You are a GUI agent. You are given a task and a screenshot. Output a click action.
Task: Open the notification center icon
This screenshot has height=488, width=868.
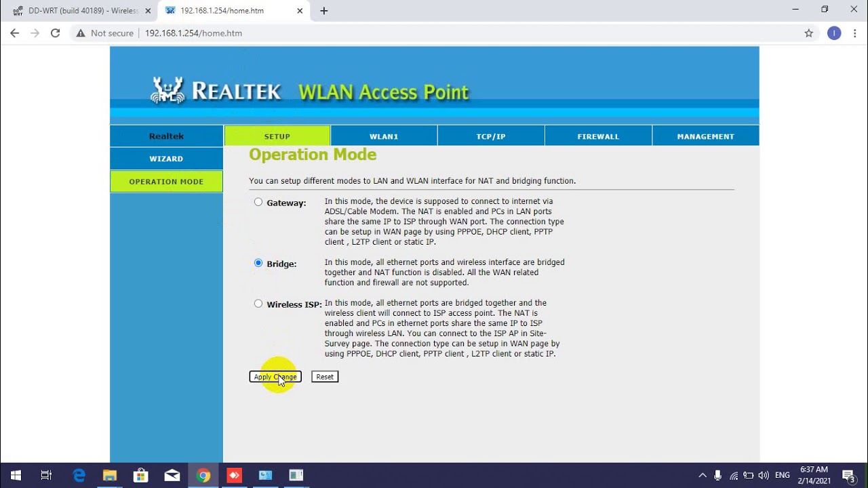point(849,476)
